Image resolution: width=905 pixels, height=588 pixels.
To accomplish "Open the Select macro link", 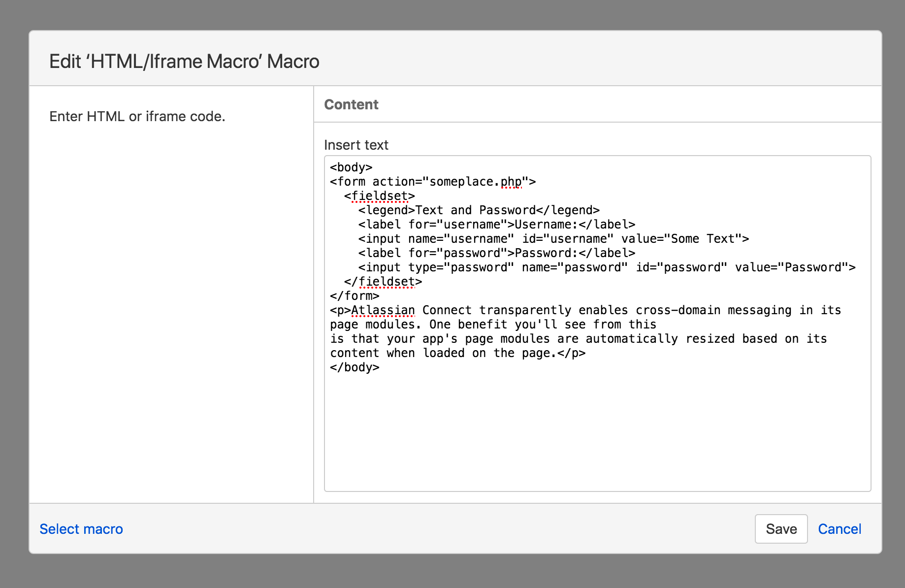I will pyautogui.click(x=81, y=529).
